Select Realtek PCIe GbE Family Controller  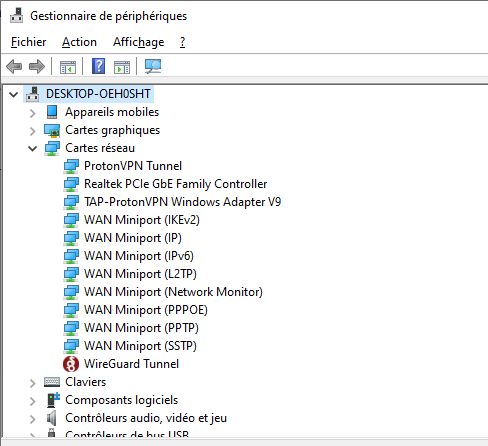click(x=176, y=184)
